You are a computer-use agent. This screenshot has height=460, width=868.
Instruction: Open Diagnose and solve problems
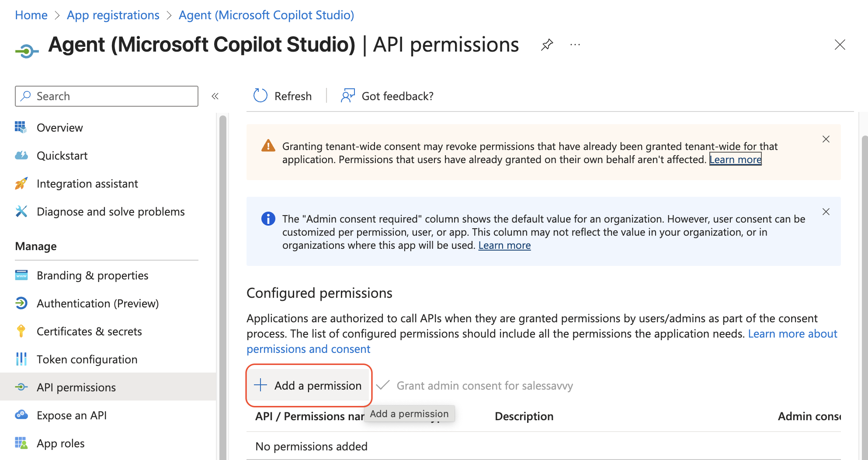(110, 212)
